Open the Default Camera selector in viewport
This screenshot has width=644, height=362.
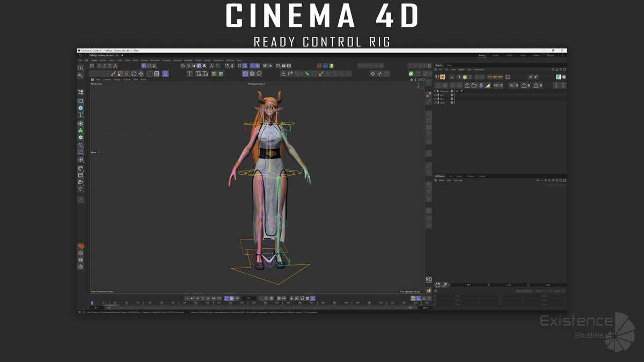tap(257, 84)
